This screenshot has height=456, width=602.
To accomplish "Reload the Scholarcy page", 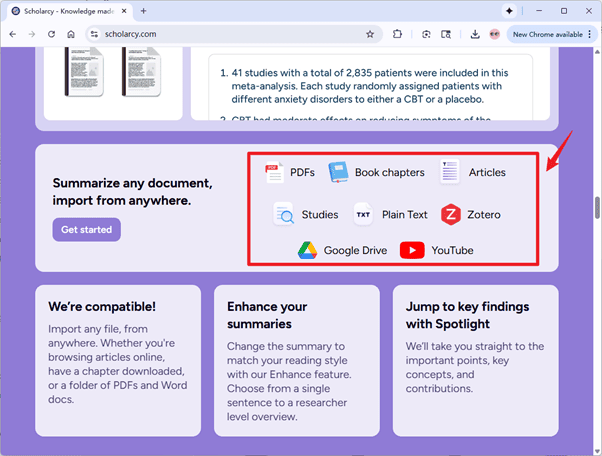I will [x=51, y=34].
